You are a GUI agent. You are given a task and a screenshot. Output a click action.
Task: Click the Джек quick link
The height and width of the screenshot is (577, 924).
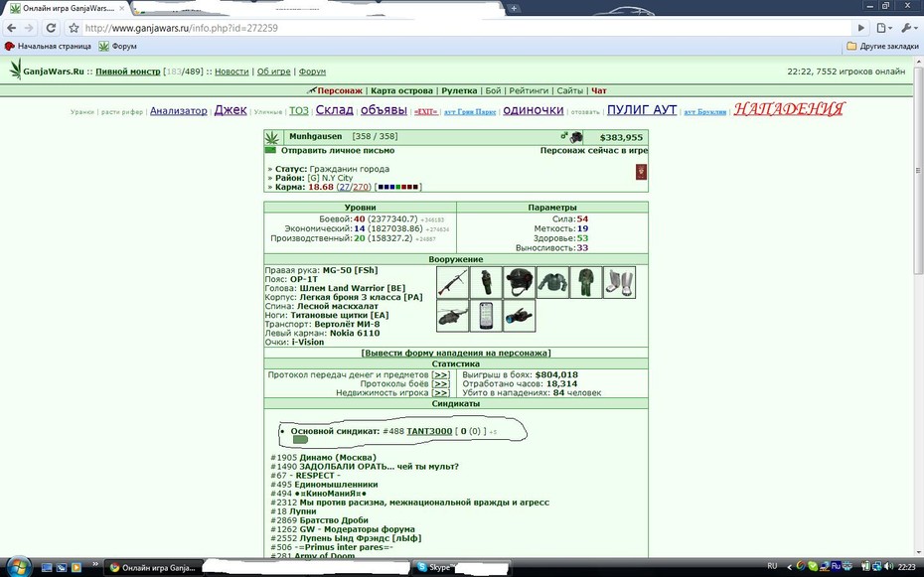pyautogui.click(x=231, y=110)
